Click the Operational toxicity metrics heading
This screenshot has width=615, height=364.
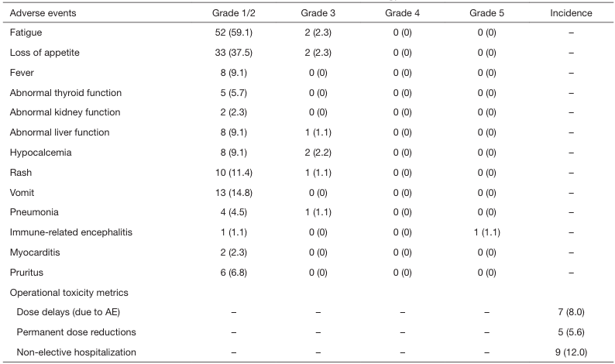69,293
